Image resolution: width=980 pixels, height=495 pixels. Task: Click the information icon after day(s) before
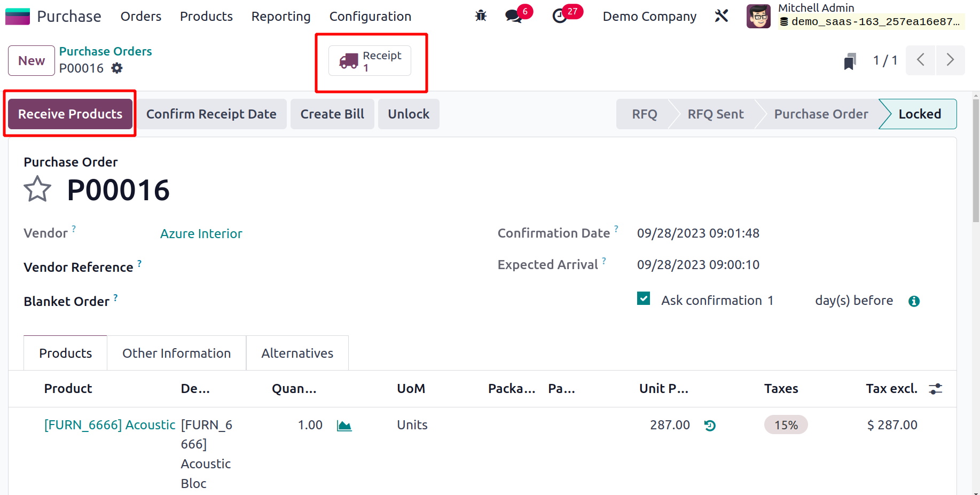tap(914, 301)
